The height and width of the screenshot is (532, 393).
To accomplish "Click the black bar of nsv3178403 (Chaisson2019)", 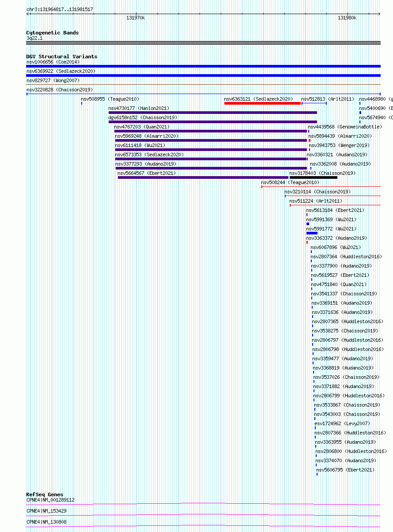I will [x=314, y=177].
